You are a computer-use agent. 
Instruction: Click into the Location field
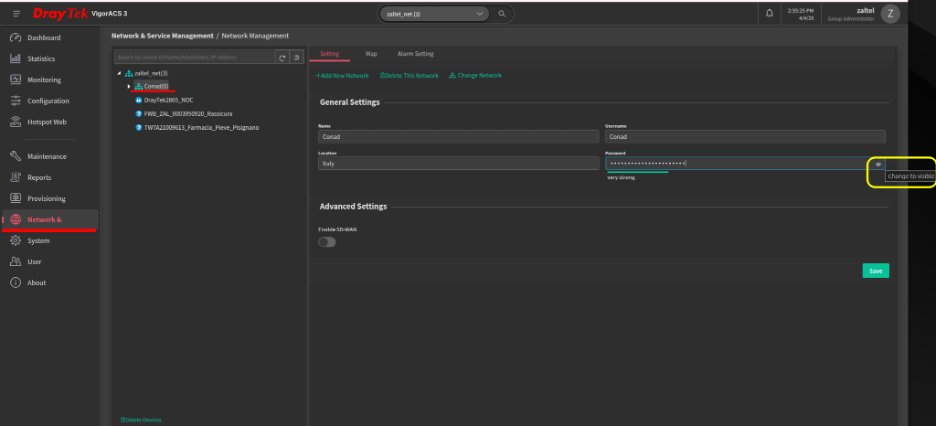click(458, 163)
